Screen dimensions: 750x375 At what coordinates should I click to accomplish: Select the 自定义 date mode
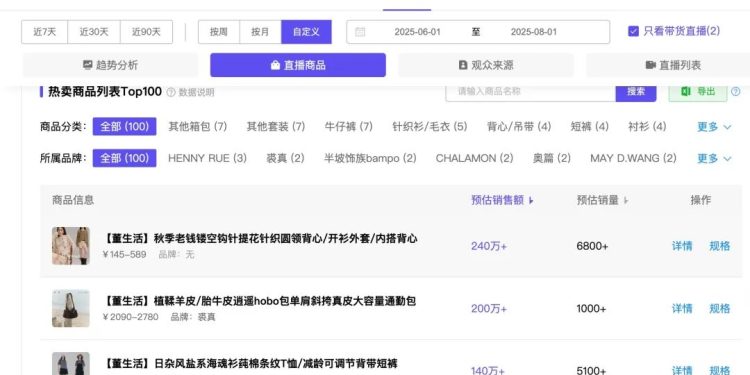click(x=306, y=32)
